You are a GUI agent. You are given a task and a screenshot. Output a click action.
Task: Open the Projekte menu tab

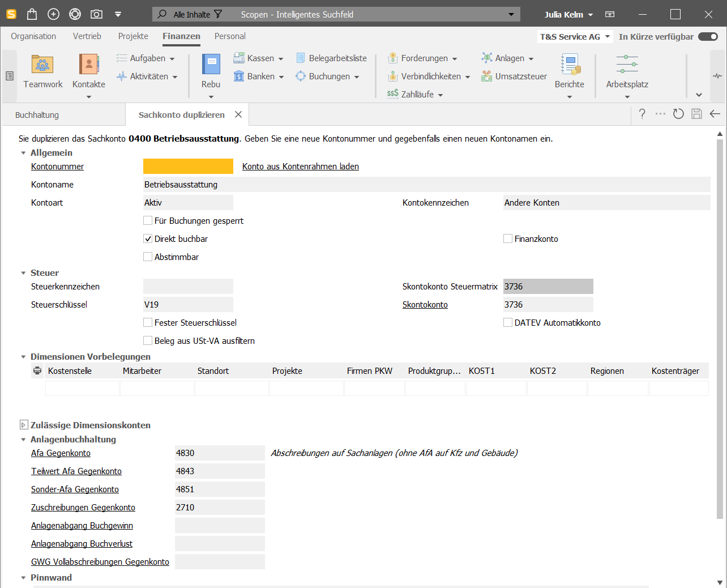[x=133, y=36]
